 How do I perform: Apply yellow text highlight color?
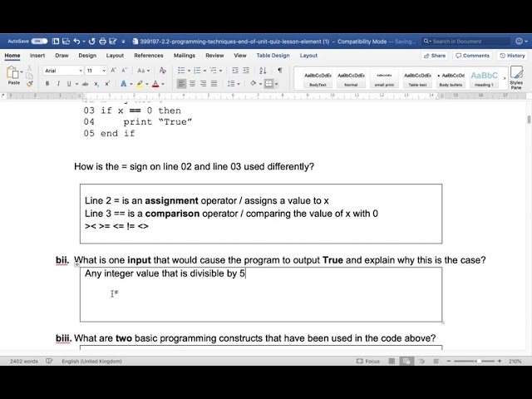click(140, 84)
